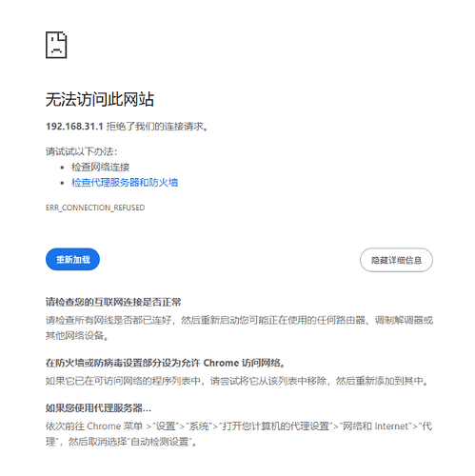Image resolution: width=475 pixels, height=476 pixels.
Task: Collapse details with 隐藏详细信息 button
Action: pos(396,260)
